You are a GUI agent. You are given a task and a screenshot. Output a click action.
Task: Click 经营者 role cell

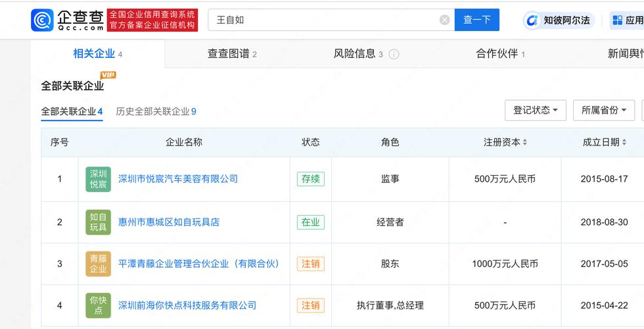[x=390, y=222]
